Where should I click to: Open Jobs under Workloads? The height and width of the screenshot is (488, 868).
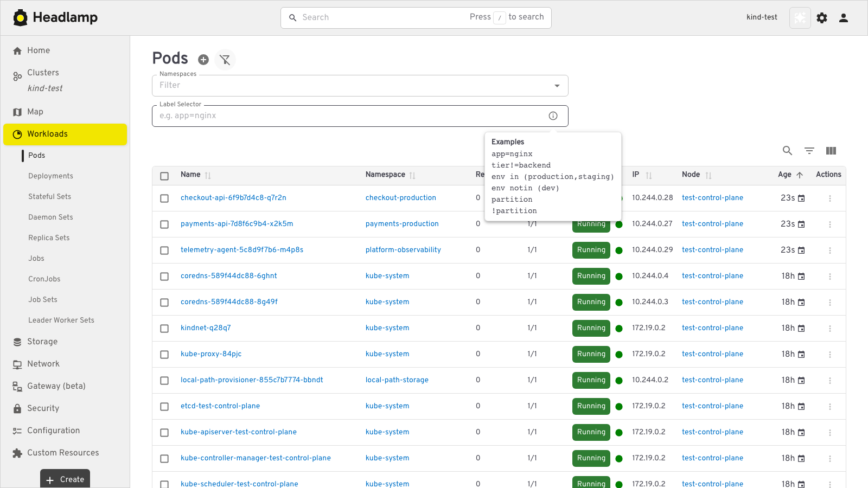pos(36,259)
